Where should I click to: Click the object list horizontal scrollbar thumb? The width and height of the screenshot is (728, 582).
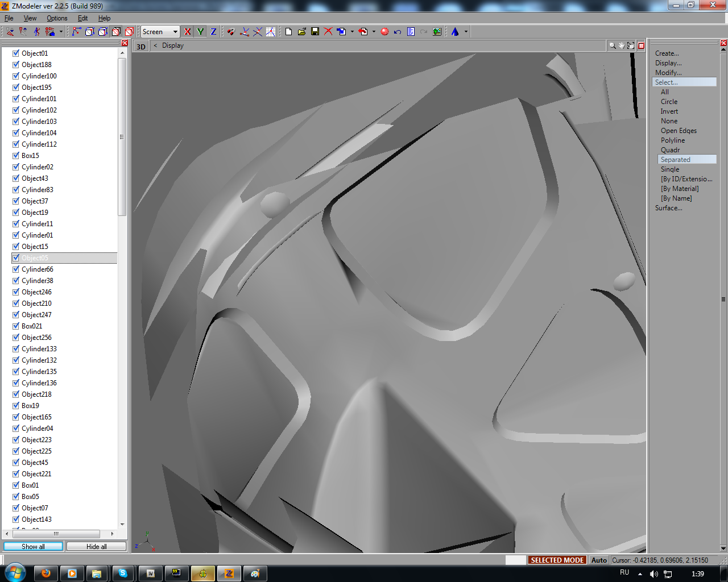[56, 534]
